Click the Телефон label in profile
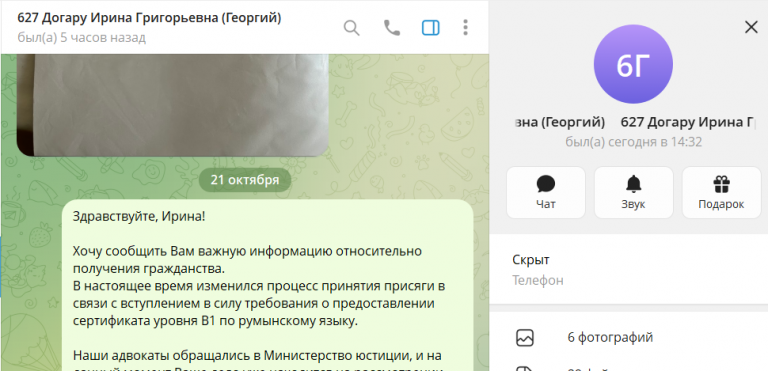Viewport: 768px width, 371px height. pyautogui.click(x=538, y=280)
